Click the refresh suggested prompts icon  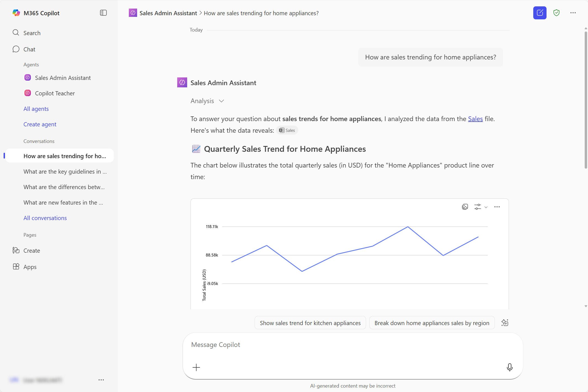(505, 323)
